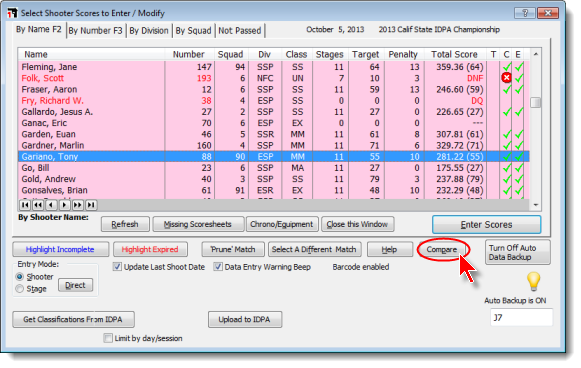Go to first record navigation icon
Screen dimensions: 581x368
(25, 205)
